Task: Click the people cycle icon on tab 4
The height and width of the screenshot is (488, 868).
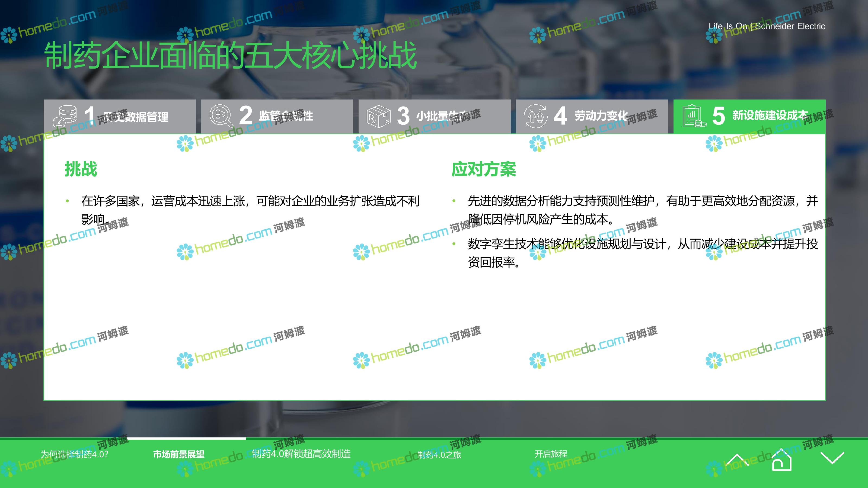Action: [x=535, y=116]
